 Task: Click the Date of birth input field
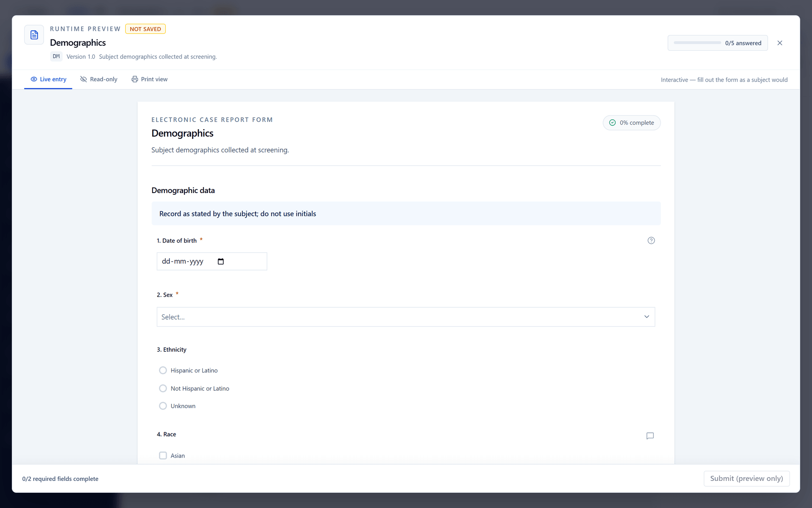point(212,261)
